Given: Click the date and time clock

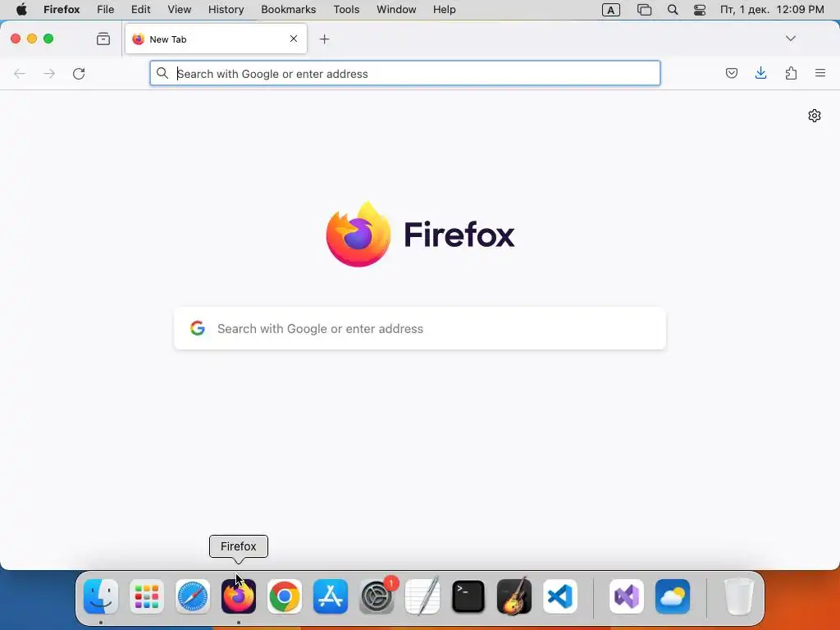Looking at the screenshot, I should click(772, 10).
